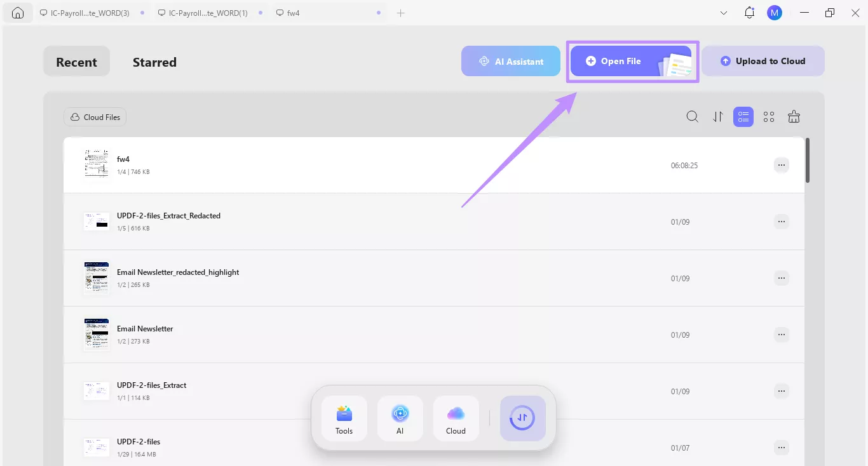
Task: Open the Cloud dock item
Action: pos(456,418)
